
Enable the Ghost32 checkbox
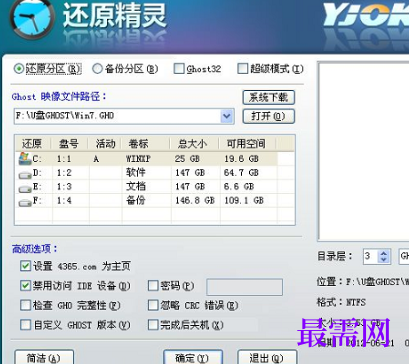179,69
